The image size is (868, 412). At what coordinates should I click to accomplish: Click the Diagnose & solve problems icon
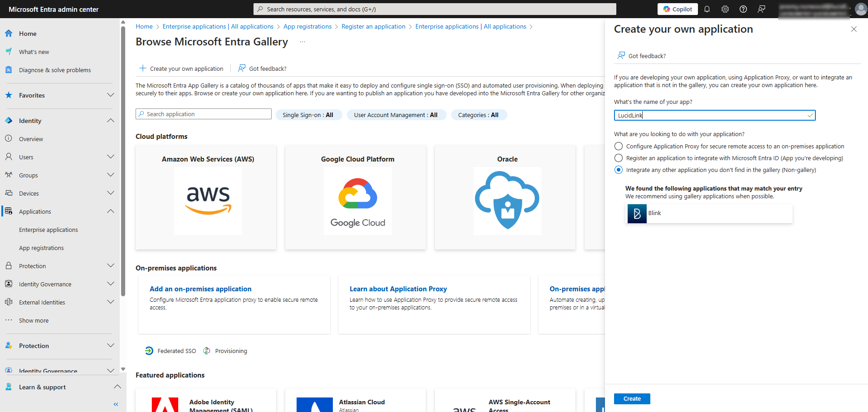click(x=9, y=70)
